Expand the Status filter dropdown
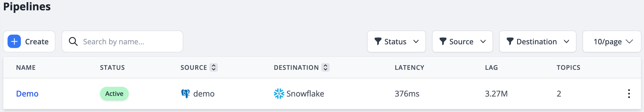Viewport: 644px width, 112px height. tap(396, 41)
